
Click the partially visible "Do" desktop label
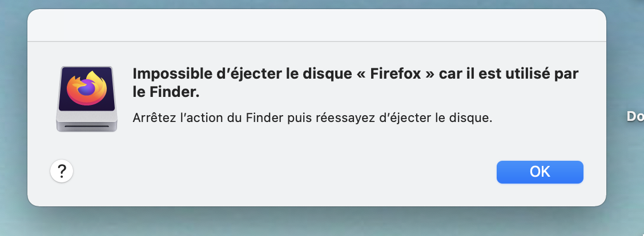pos(635,116)
